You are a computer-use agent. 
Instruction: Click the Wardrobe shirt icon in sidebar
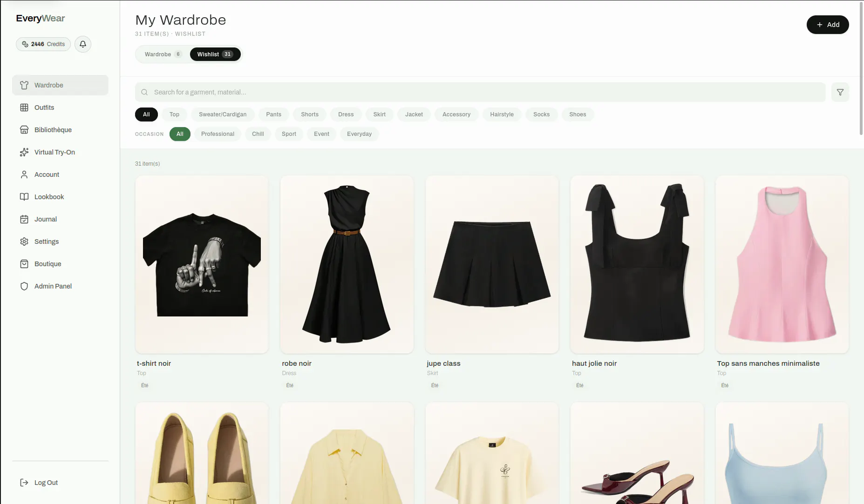click(x=24, y=85)
